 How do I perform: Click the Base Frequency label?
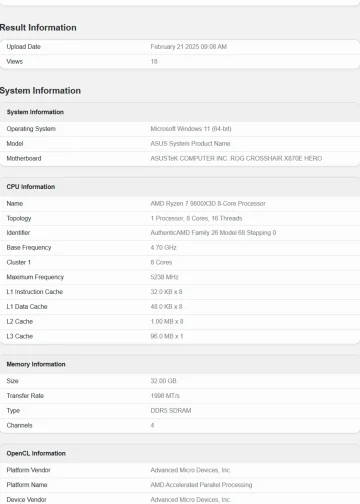(x=29, y=248)
